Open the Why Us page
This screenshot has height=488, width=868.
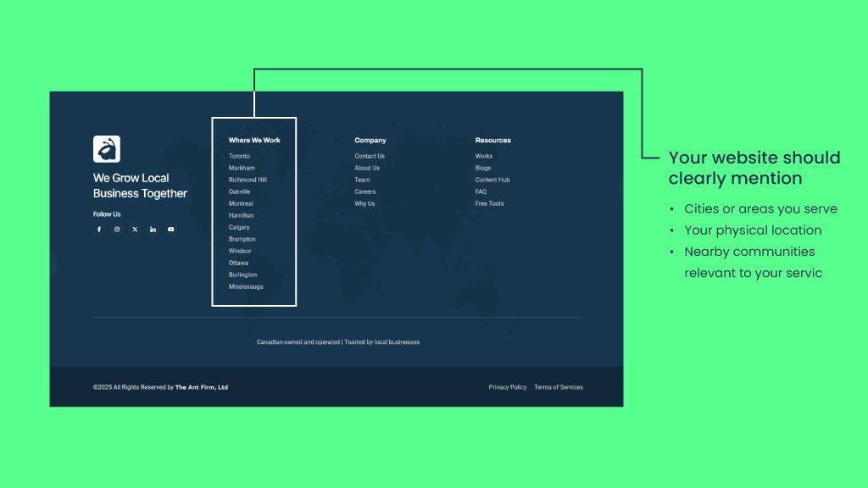364,203
